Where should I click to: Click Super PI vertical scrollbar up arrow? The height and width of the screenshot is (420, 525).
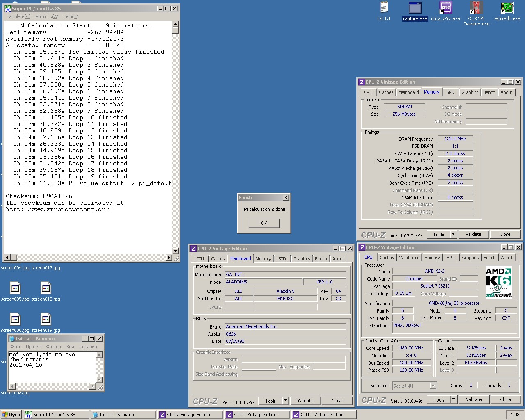click(176, 24)
